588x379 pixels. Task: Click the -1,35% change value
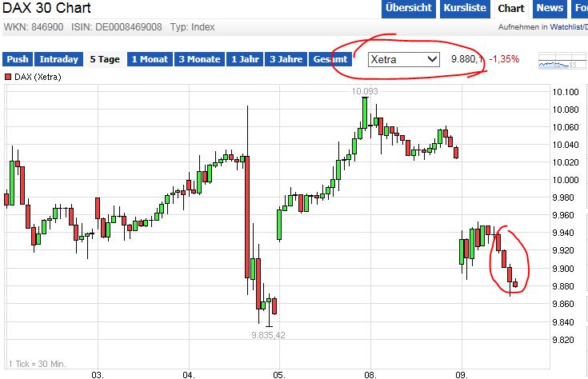tap(504, 59)
